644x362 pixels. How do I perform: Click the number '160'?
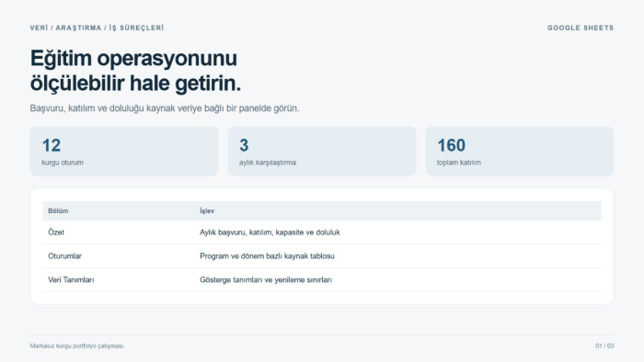pyautogui.click(x=452, y=145)
